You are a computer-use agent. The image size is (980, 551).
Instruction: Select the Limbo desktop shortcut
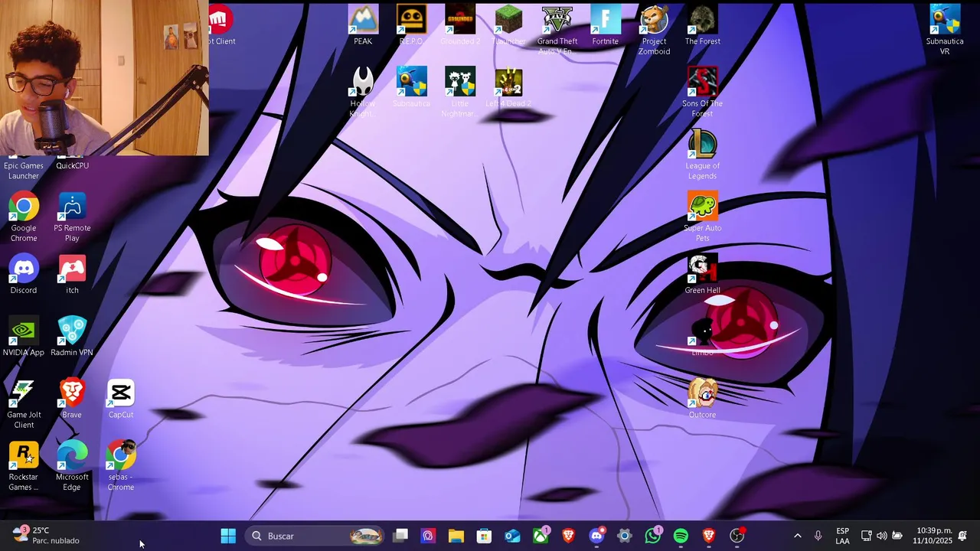pyautogui.click(x=703, y=335)
